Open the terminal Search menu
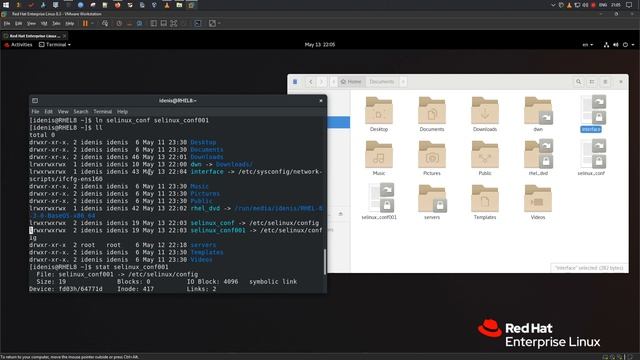 click(x=81, y=111)
